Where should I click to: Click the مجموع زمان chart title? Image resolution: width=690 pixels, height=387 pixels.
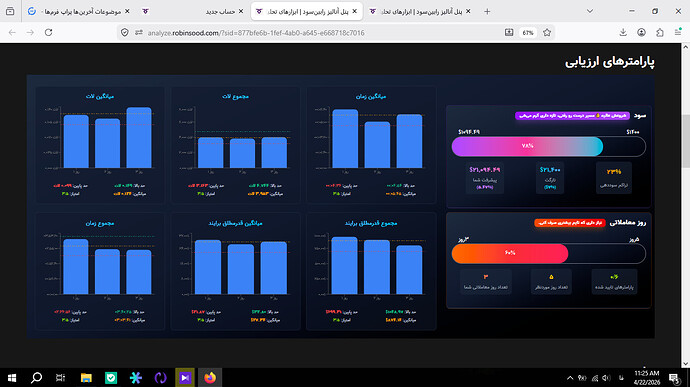[x=100, y=223]
